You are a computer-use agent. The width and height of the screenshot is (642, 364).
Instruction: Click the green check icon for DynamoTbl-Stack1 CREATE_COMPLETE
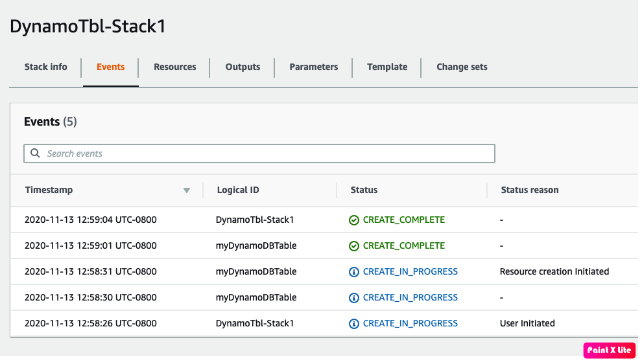click(353, 220)
